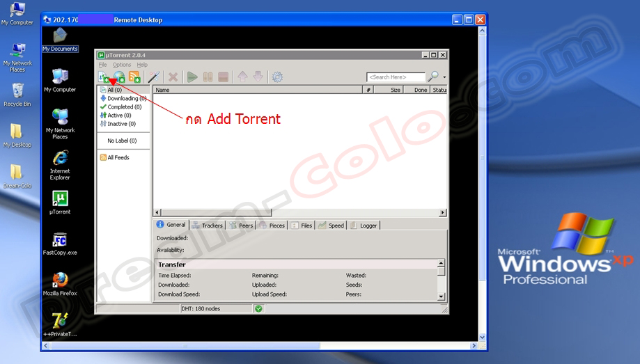Switch to the Pieces tab
The width and height of the screenshot is (640, 364).
click(x=272, y=225)
